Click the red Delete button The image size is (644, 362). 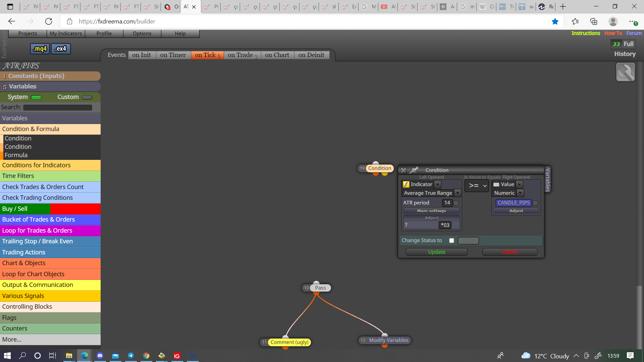point(510,252)
